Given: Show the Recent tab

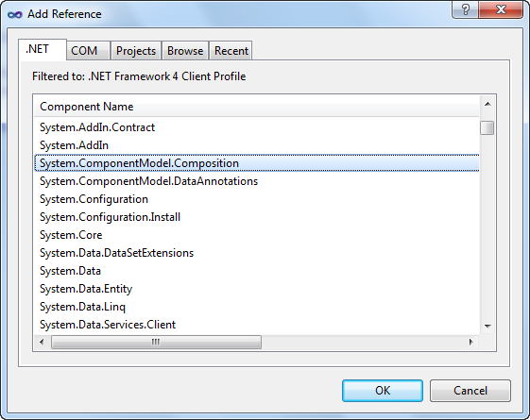Looking at the screenshot, I should 231,51.
